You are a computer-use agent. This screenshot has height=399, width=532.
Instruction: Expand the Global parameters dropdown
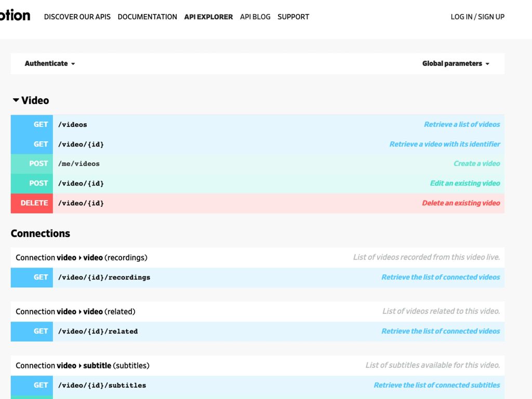[x=456, y=63]
